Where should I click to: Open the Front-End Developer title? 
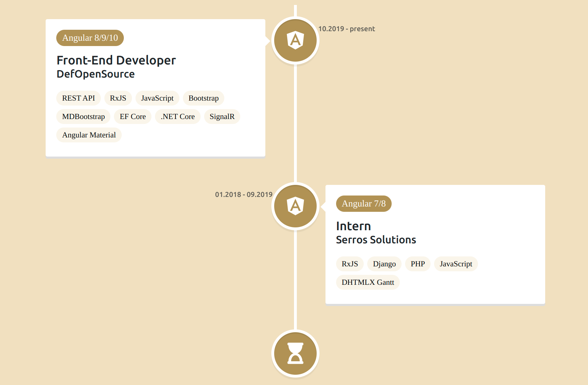tap(116, 60)
